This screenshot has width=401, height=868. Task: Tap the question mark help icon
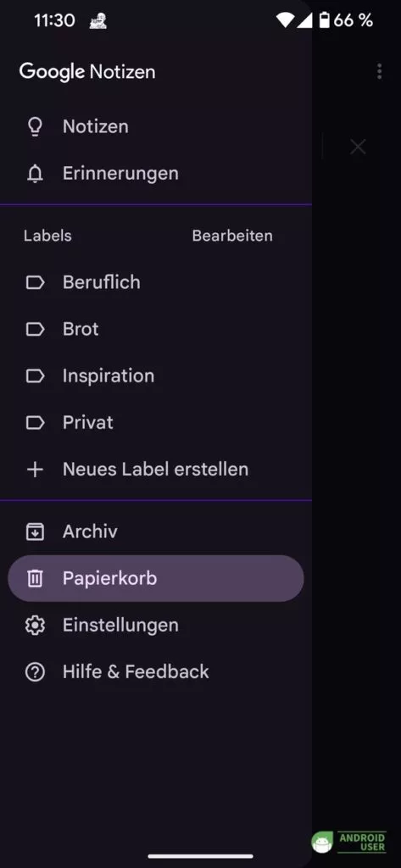click(x=35, y=672)
